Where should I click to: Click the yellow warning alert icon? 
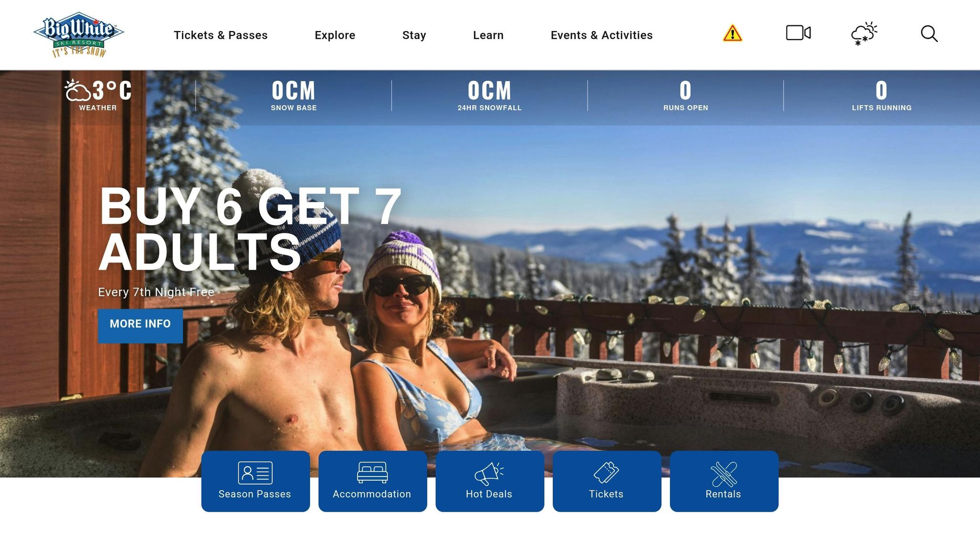(732, 33)
